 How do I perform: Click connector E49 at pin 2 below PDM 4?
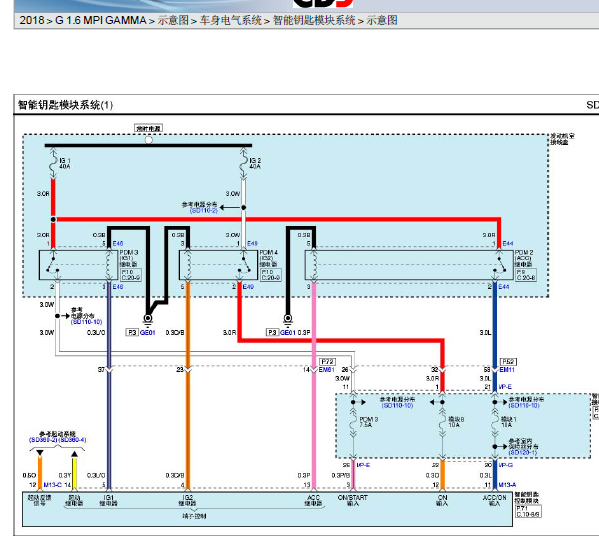point(248,287)
